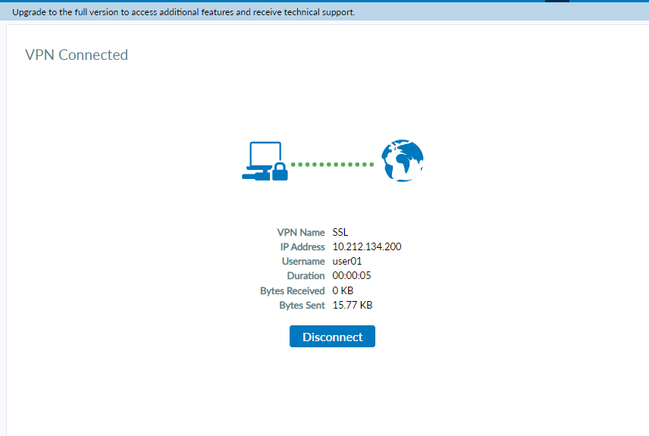Click the Bytes Sent label
Image resolution: width=649 pixels, height=436 pixels.
302,305
